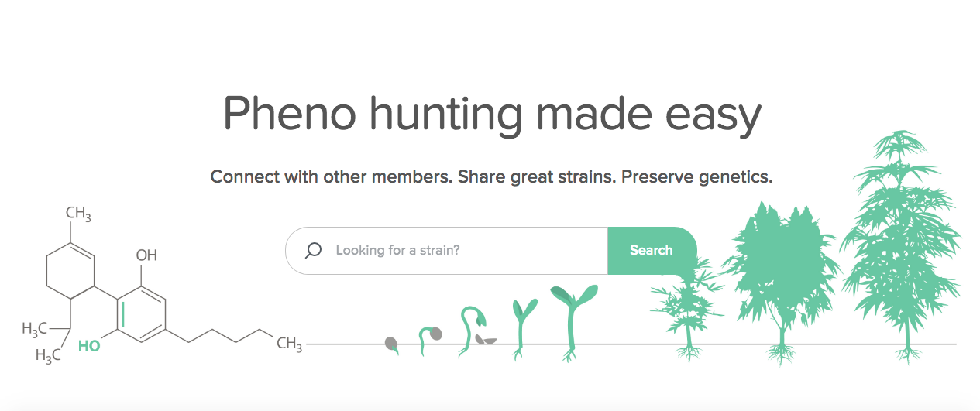This screenshot has height=411, width=980.
Task: Click the gray OH label on molecule
Action: (x=146, y=255)
